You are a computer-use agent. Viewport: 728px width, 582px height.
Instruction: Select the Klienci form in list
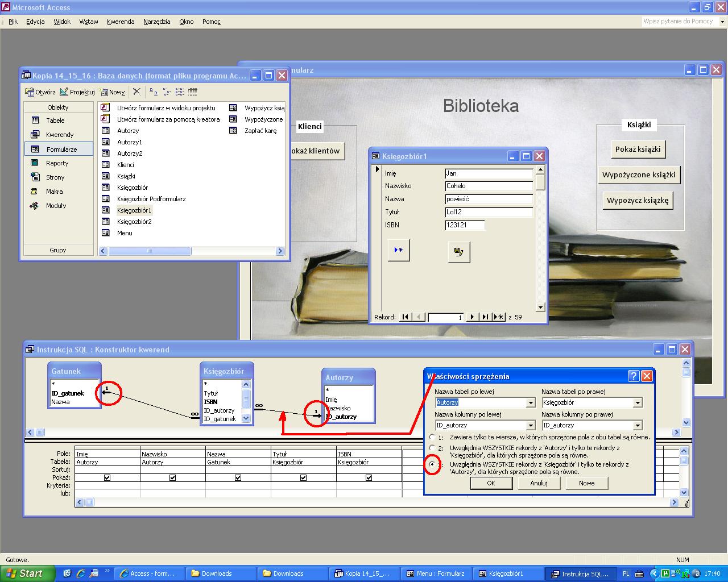[x=126, y=165]
